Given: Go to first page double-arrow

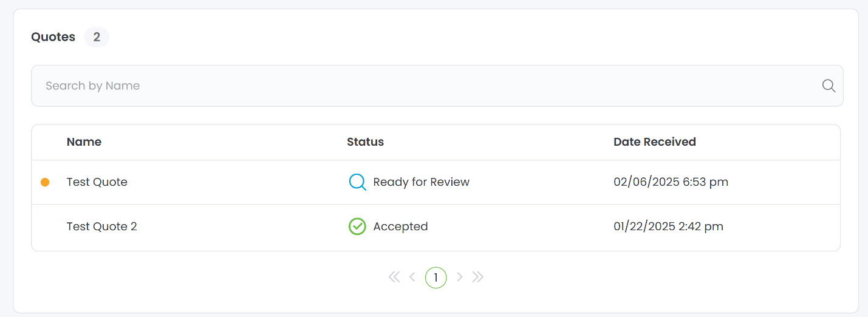Looking at the screenshot, I should tap(394, 278).
